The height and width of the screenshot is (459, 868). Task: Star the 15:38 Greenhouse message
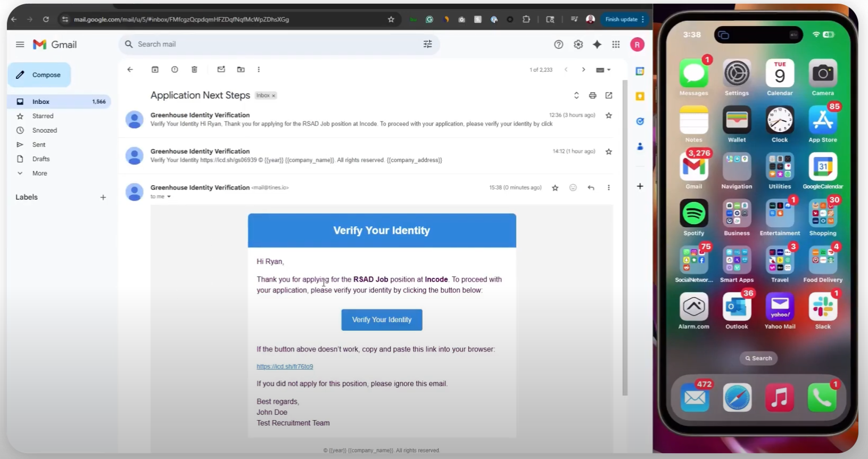pyautogui.click(x=555, y=187)
